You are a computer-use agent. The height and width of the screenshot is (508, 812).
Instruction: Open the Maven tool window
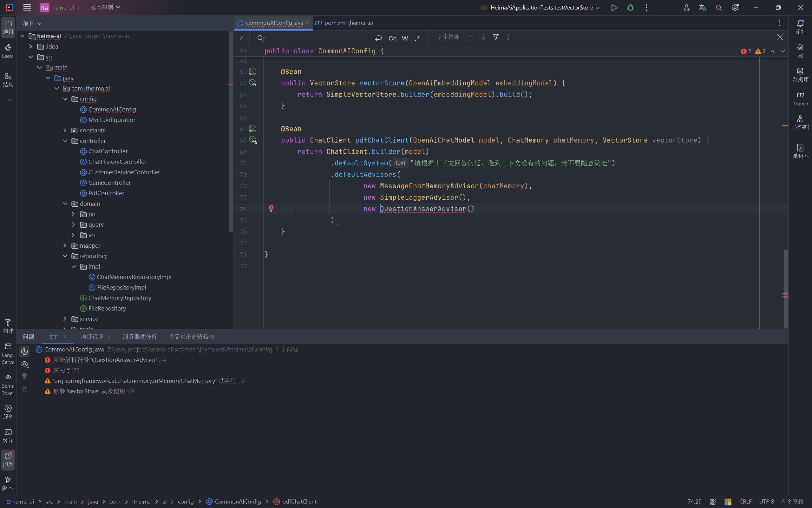click(x=800, y=98)
